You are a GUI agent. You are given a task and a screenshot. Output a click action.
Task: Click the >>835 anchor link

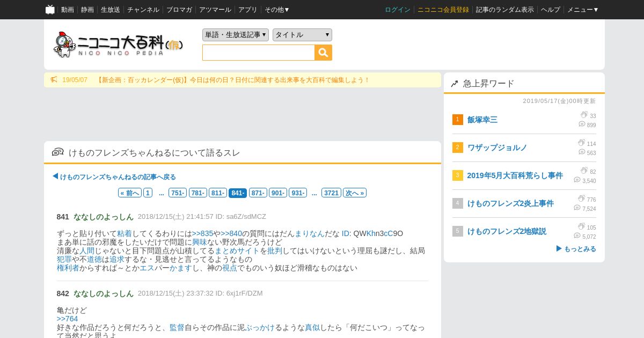(203, 233)
